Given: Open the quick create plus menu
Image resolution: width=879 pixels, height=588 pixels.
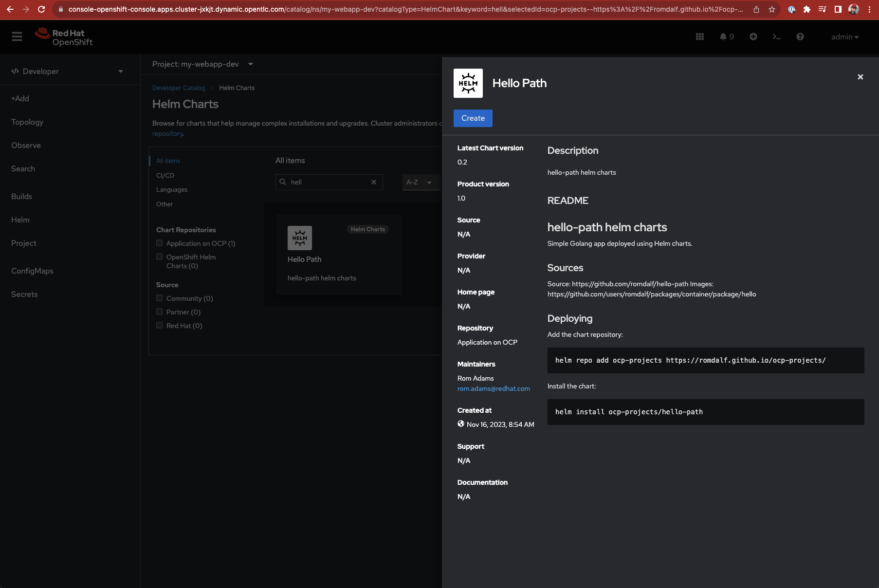Looking at the screenshot, I should 753,37.
